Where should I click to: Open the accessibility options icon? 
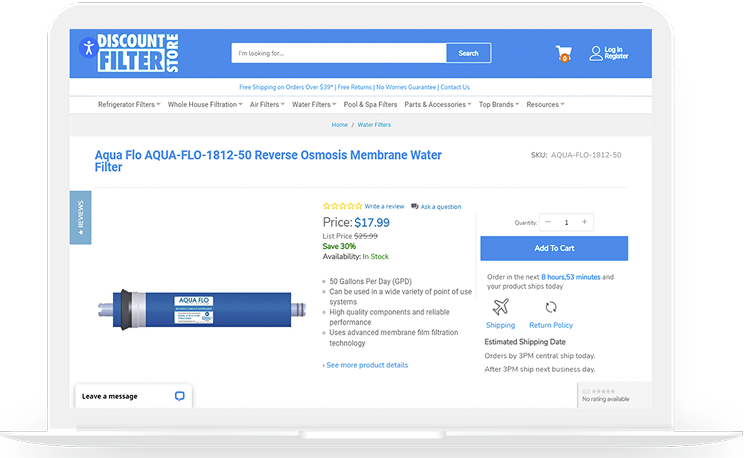click(88, 48)
